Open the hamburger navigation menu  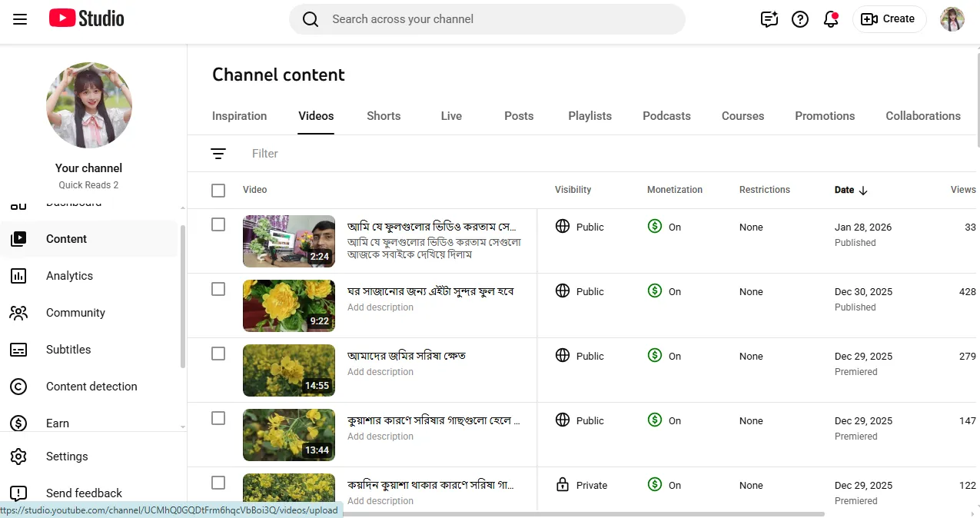click(20, 19)
